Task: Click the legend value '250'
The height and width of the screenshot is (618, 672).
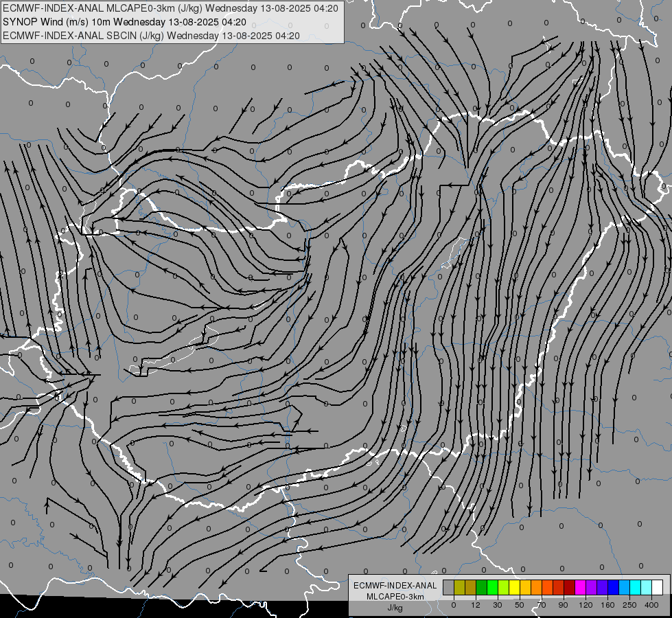Action: click(629, 605)
